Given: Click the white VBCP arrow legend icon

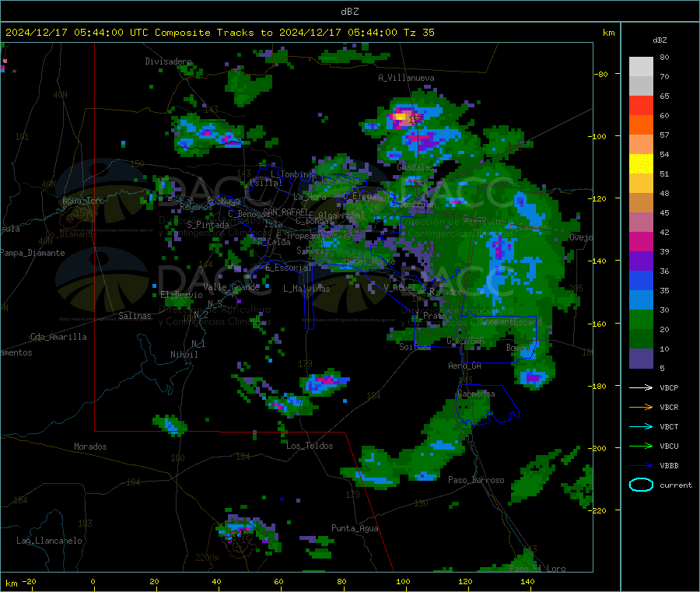Looking at the screenshot, I should pyautogui.click(x=641, y=387).
